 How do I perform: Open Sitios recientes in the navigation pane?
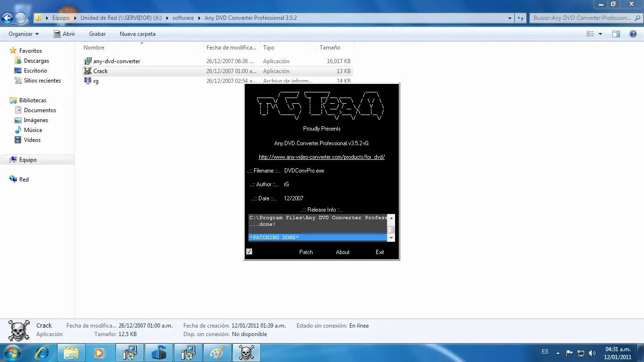pos(42,81)
